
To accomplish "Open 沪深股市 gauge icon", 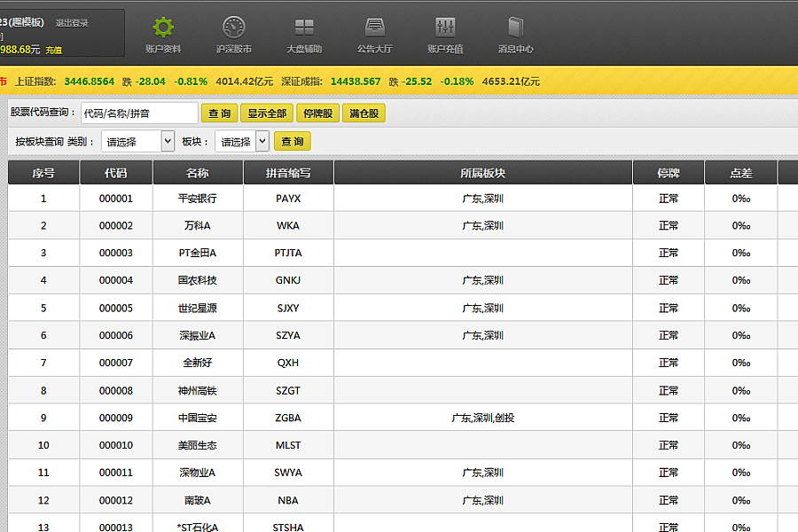I will 233,27.
